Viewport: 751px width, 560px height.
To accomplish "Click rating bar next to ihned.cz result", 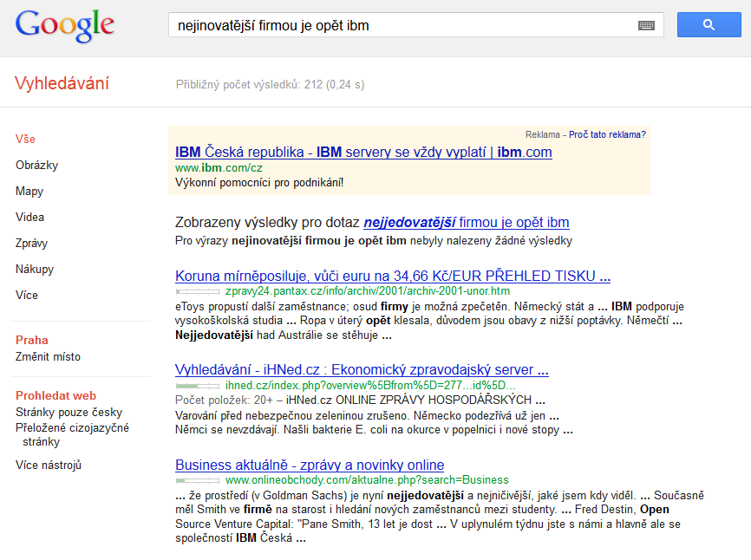I will 198,386.
